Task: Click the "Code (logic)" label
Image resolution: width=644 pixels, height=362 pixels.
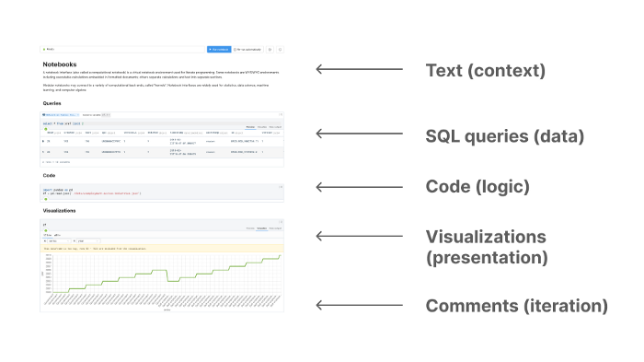Action: tap(477, 187)
